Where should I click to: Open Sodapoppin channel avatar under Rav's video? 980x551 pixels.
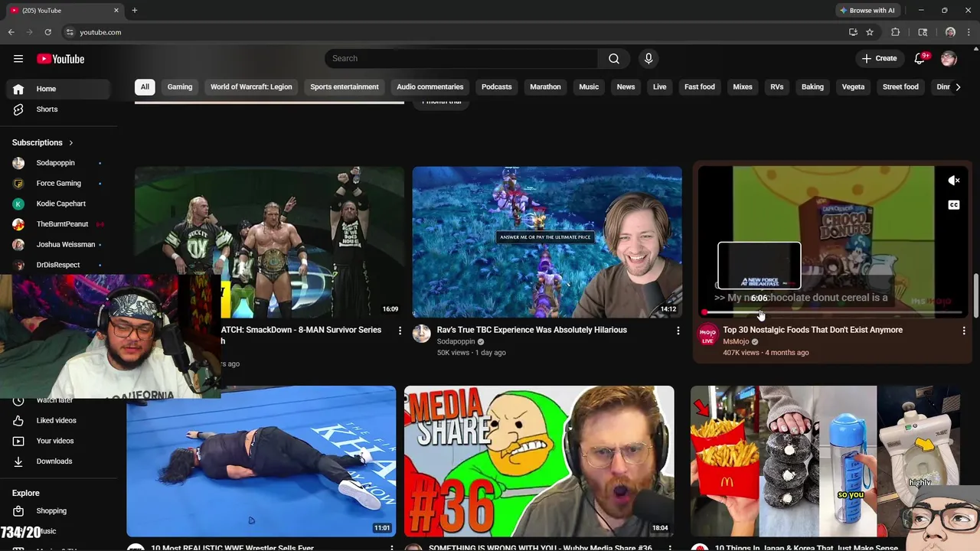tap(422, 334)
